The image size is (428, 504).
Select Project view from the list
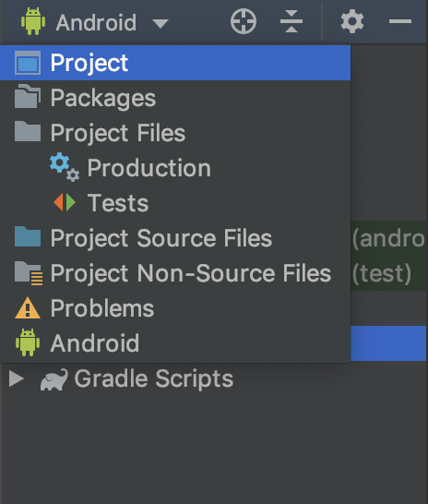[x=175, y=63]
